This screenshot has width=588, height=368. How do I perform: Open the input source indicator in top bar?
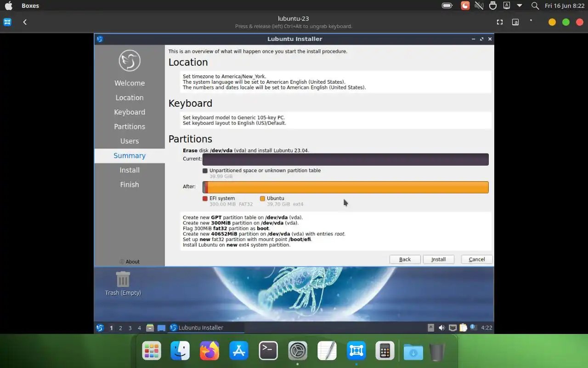[x=507, y=6]
